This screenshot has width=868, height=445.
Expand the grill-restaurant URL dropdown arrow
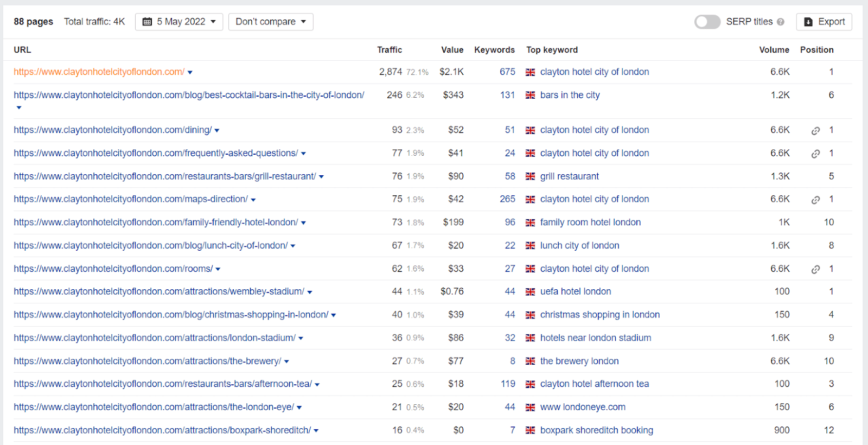pos(321,177)
